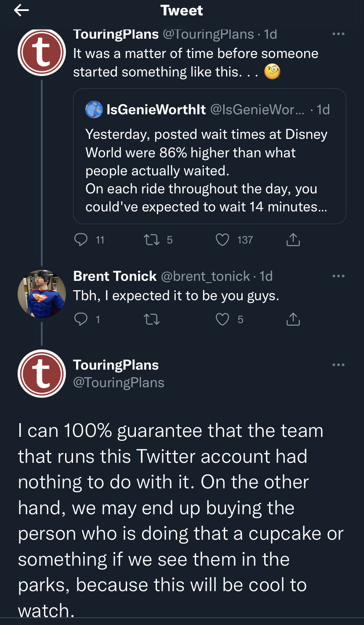Viewport: 364px width, 625px height.
Task: Open more options on the main TouringPlans tweet
Action: 339,365
